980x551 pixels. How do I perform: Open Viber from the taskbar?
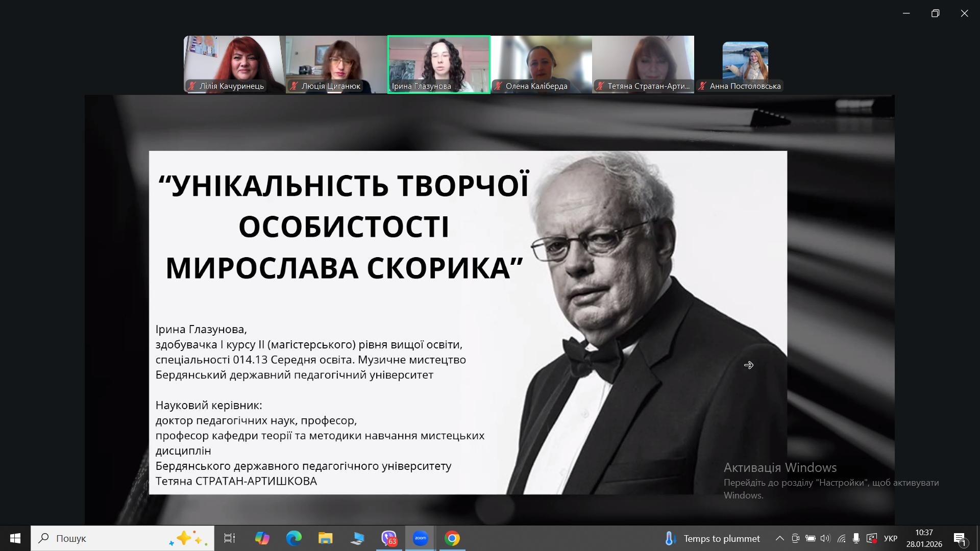point(389,538)
